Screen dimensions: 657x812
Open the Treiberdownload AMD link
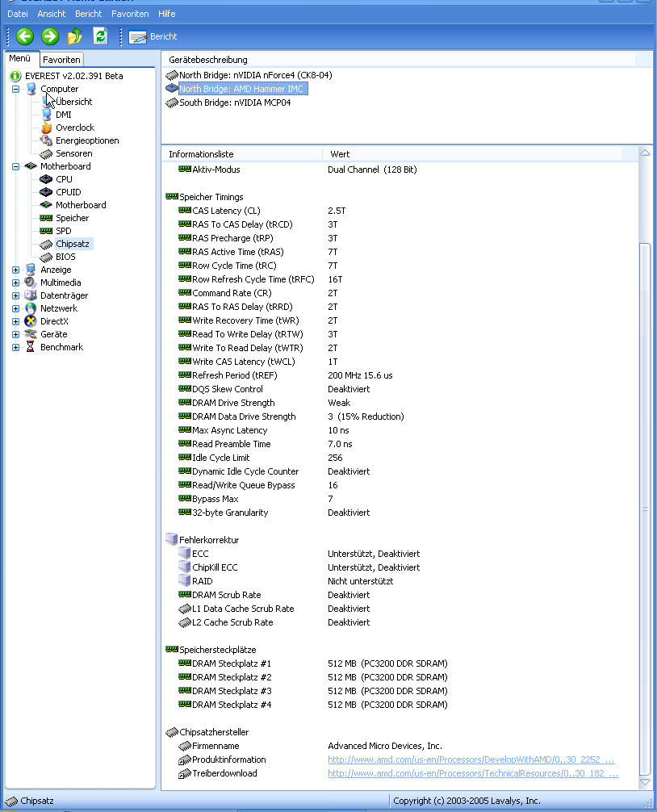point(473,773)
